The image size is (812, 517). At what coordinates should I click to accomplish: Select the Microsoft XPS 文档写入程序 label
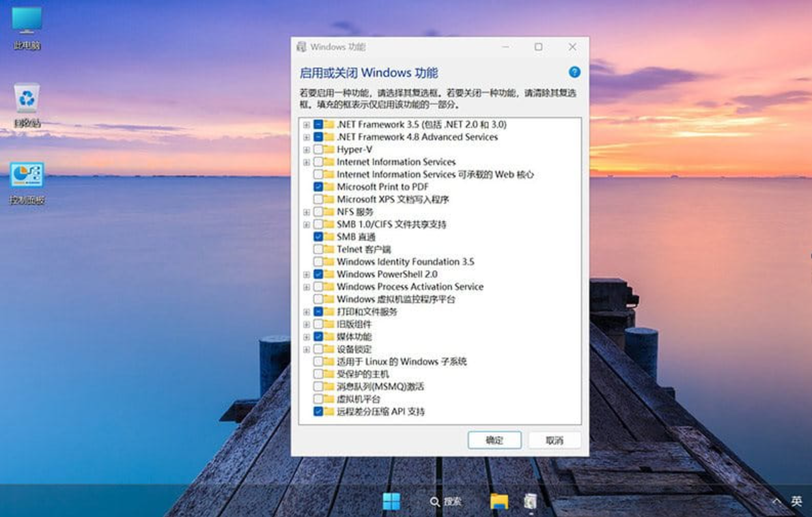pos(393,199)
